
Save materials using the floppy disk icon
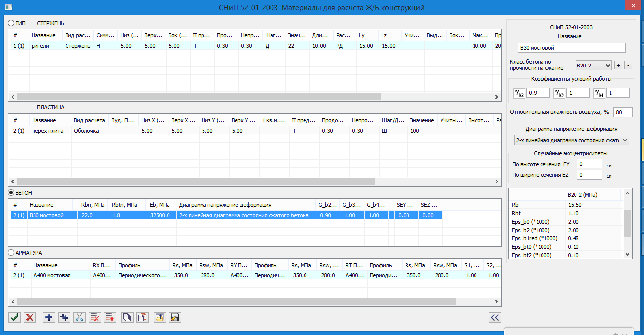pyautogui.click(x=174, y=317)
